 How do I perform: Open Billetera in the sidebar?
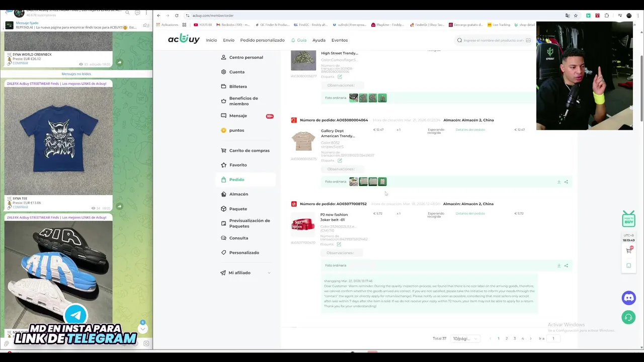tap(238, 86)
